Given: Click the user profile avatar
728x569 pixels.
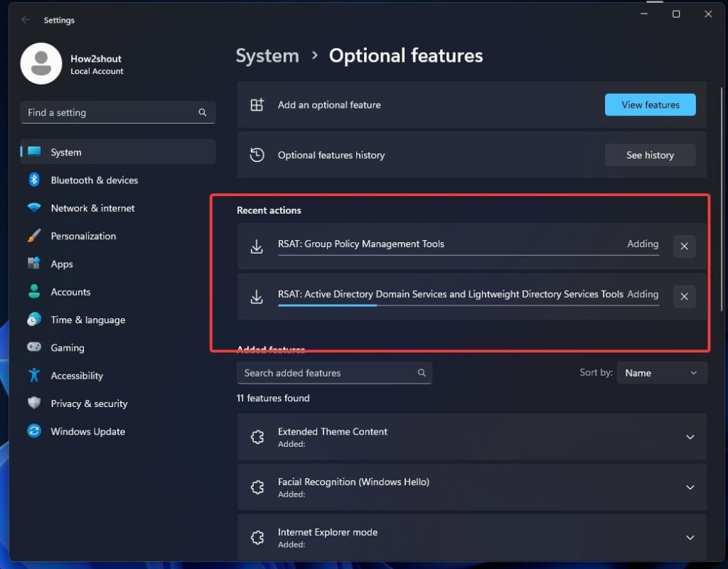Looking at the screenshot, I should click(x=41, y=64).
